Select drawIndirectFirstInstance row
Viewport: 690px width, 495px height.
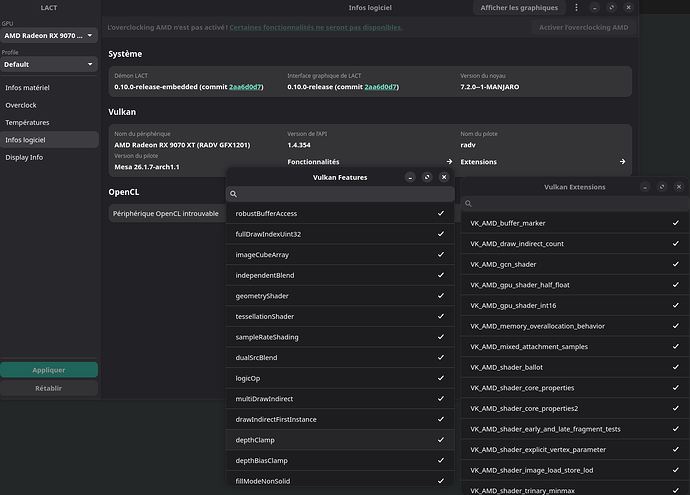340,419
